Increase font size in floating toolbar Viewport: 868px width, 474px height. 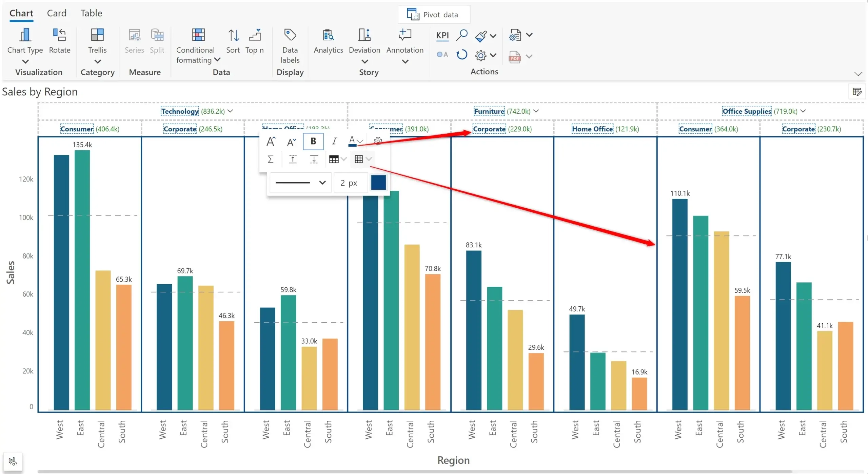(x=271, y=141)
